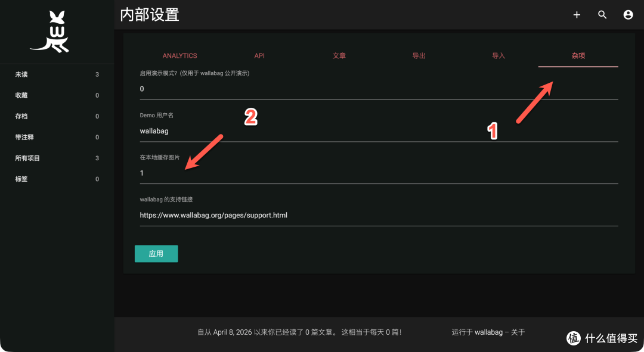This screenshot has height=352, width=644.
Task: Click the wallabag link in footer
Action: click(x=488, y=332)
